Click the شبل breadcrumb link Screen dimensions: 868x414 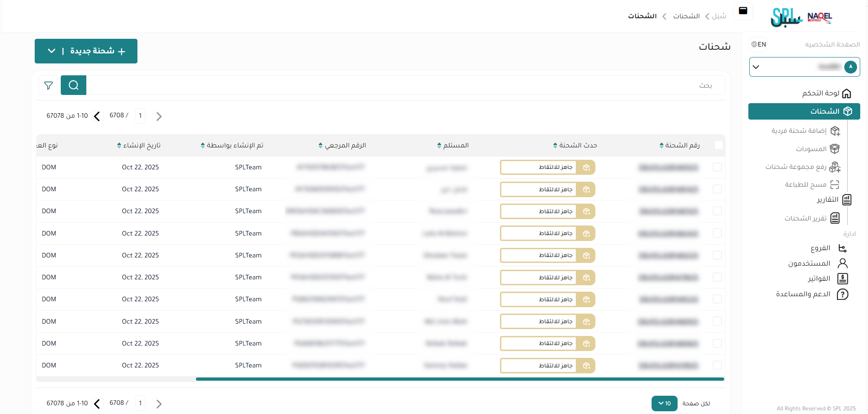tap(719, 16)
